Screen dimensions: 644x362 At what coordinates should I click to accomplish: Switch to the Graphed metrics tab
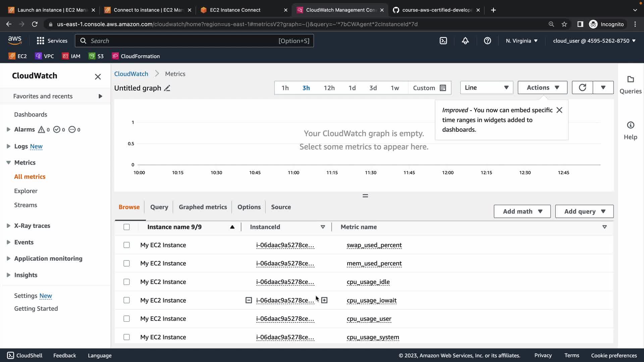pos(203,207)
